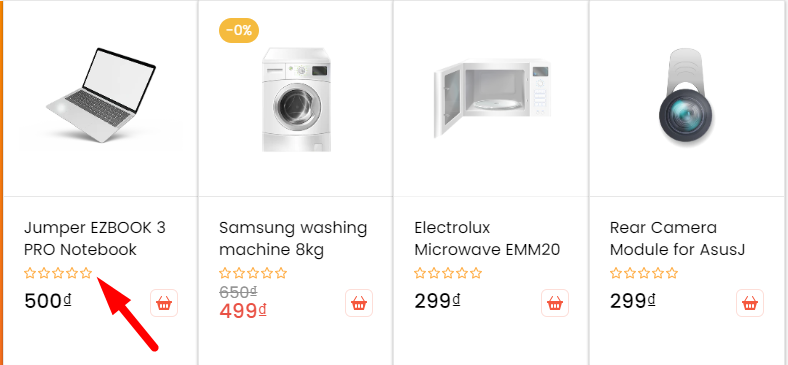
Task: Open Electrolux Microwave EMM20 title link
Action: tap(487, 239)
